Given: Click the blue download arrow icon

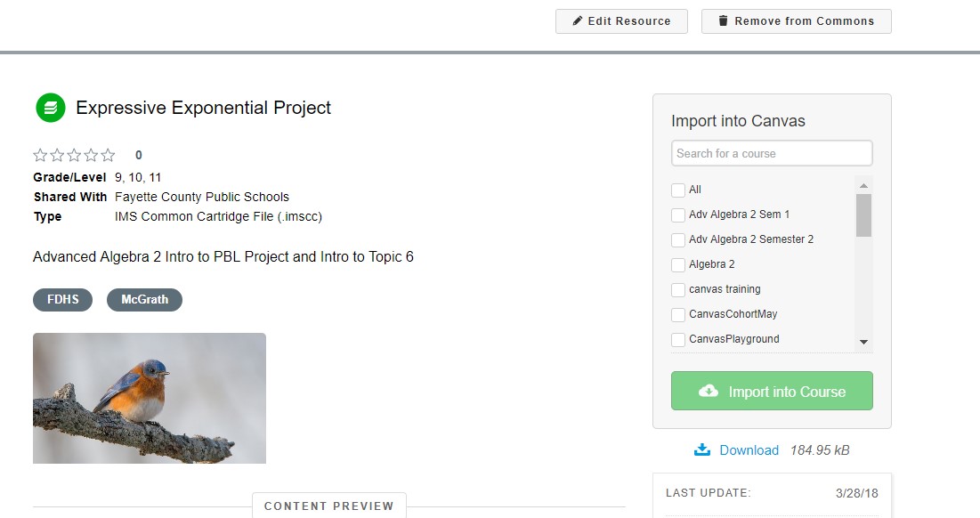Looking at the screenshot, I should tap(702, 449).
